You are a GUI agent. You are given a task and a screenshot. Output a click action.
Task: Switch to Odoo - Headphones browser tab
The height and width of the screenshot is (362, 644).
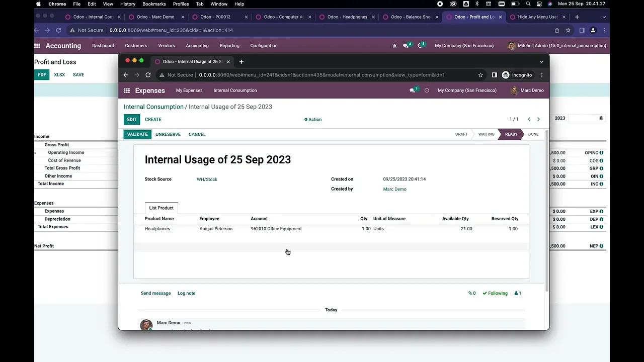(x=347, y=17)
